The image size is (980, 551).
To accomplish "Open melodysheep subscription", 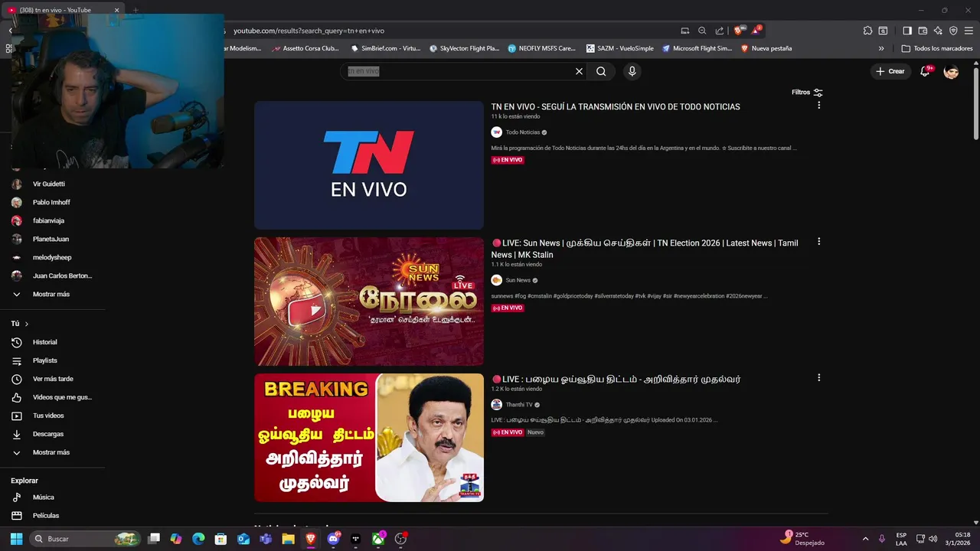I will click(52, 258).
